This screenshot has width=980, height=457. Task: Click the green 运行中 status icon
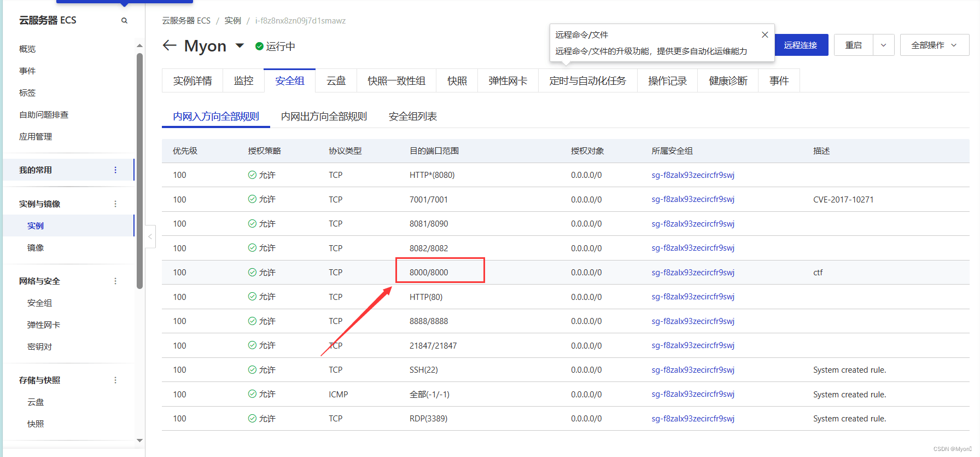coord(259,46)
